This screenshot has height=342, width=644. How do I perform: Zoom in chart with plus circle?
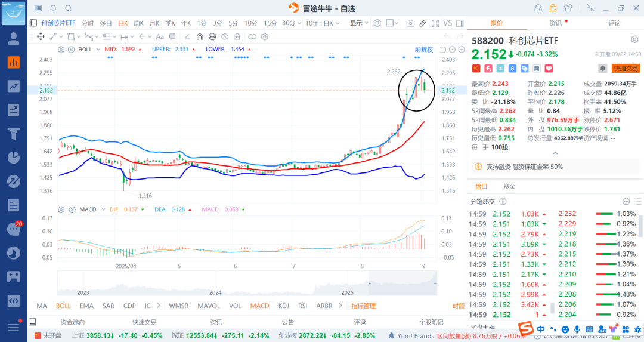click(x=462, y=50)
